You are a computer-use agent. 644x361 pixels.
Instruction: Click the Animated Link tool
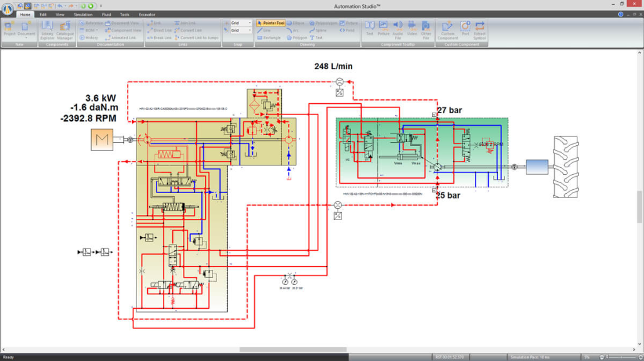(x=121, y=38)
